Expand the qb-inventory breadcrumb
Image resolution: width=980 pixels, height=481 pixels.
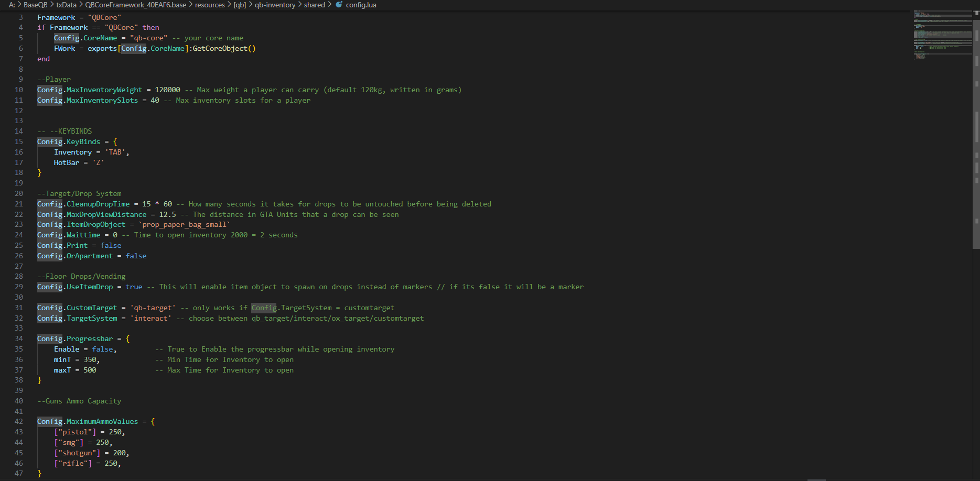point(275,5)
